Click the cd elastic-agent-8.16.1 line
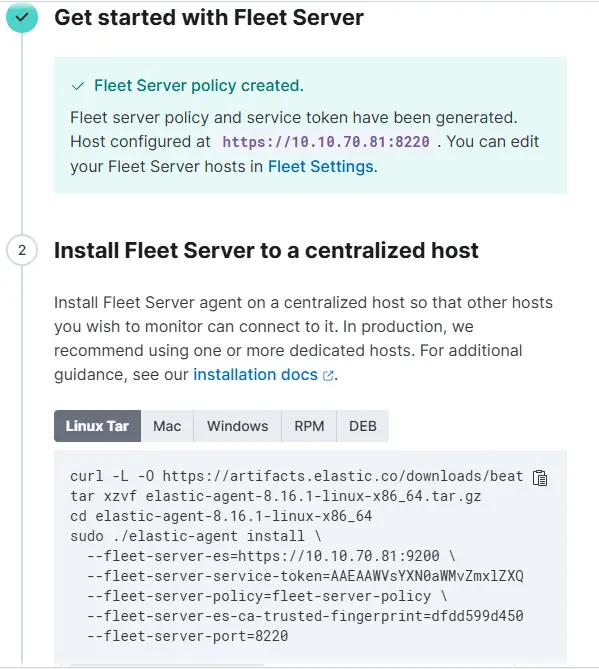The image size is (599, 669). click(221, 516)
